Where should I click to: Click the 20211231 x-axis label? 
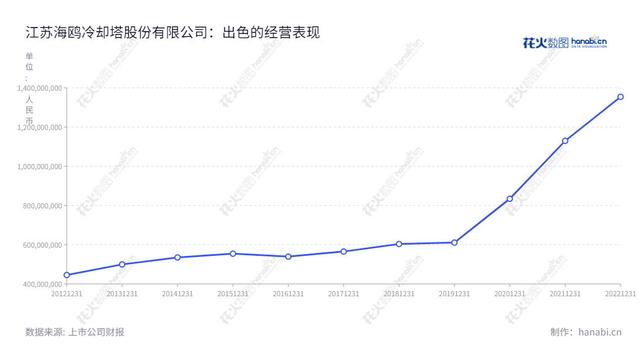pyautogui.click(x=565, y=293)
